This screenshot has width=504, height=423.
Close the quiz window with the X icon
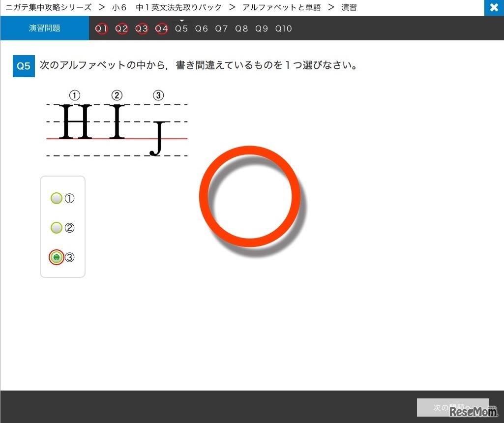[494, 7]
